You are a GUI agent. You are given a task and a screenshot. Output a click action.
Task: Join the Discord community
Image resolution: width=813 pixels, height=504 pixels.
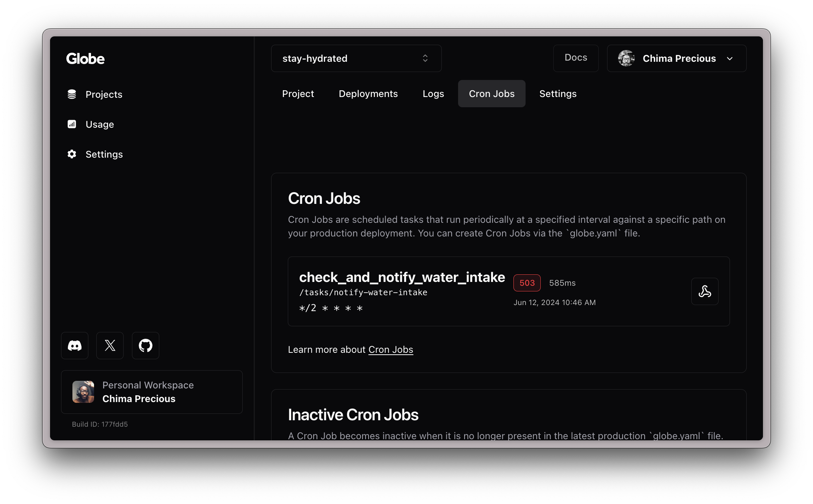coord(74,345)
